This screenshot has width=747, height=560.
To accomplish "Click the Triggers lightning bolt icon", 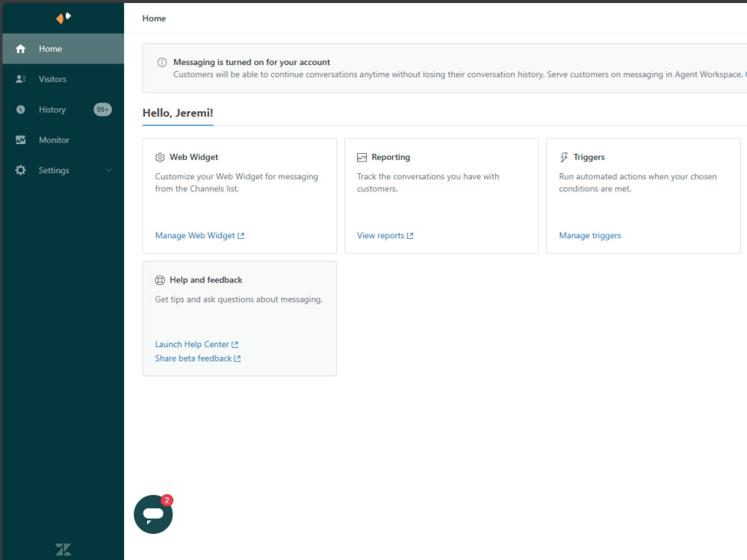I will click(x=564, y=157).
